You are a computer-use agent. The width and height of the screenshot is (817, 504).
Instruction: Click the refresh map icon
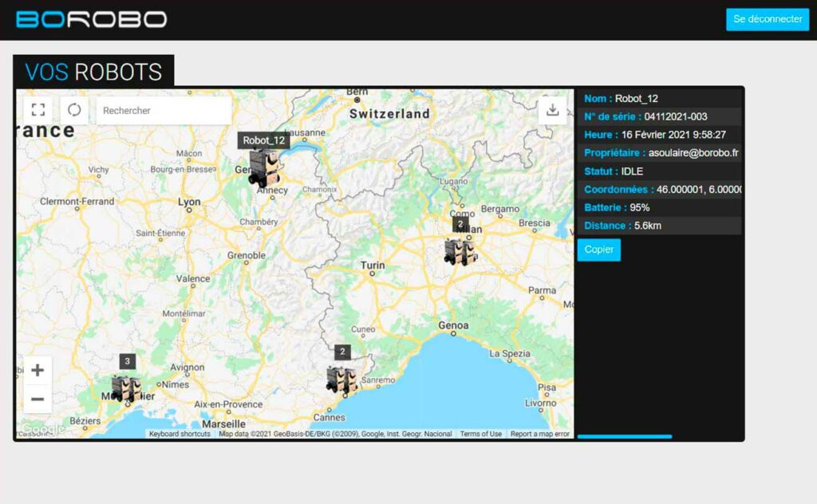74,110
